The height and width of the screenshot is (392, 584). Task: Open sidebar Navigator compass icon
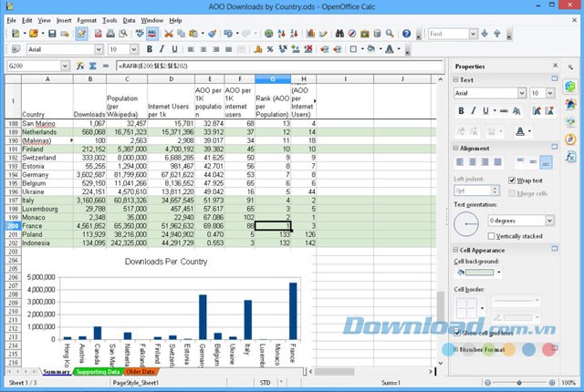(x=570, y=139)
